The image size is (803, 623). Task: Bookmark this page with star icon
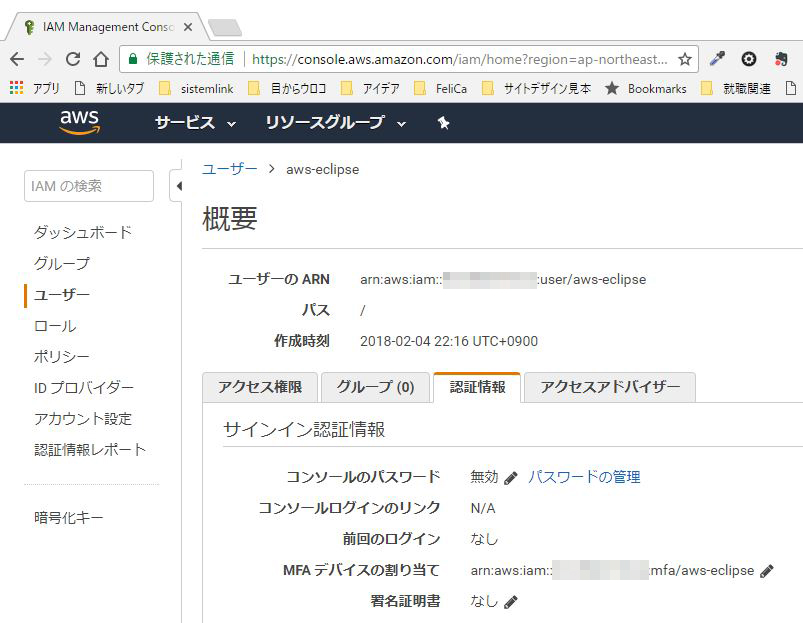pyautogui.click(x=685, y=59)
